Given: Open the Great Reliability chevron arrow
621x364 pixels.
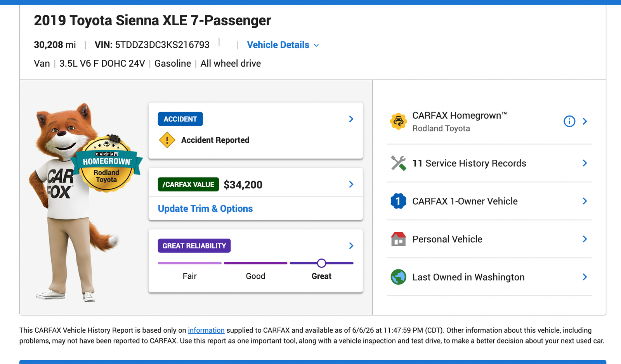Looking at the screenshot, I should [x=351, y=246].
